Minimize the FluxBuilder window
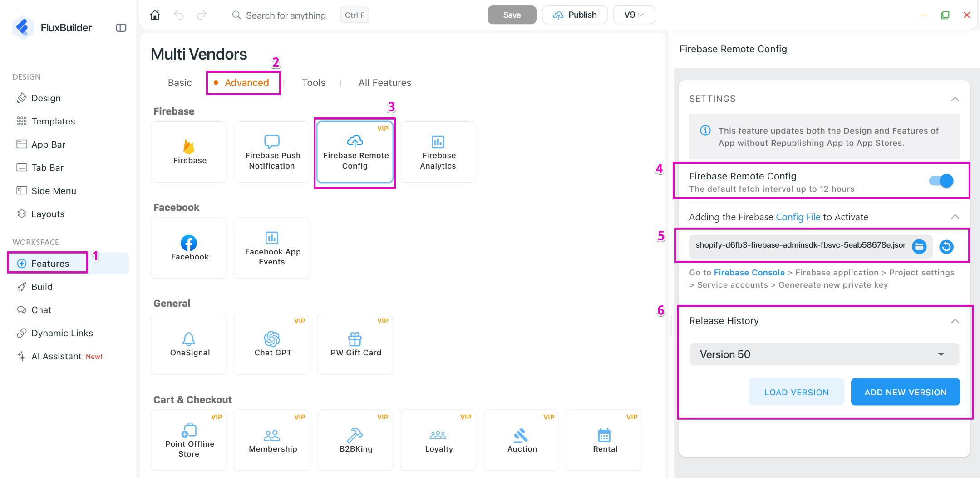 [x=923, y=15]
